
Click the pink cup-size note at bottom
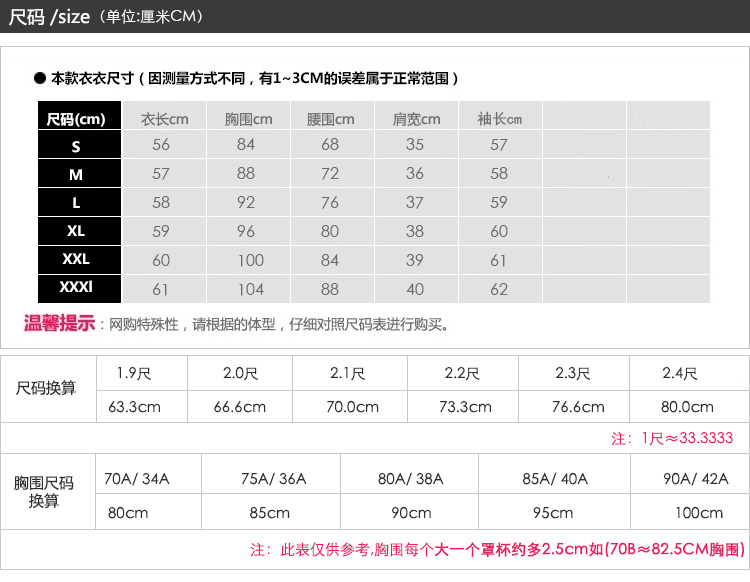click(x=497, y=549)
